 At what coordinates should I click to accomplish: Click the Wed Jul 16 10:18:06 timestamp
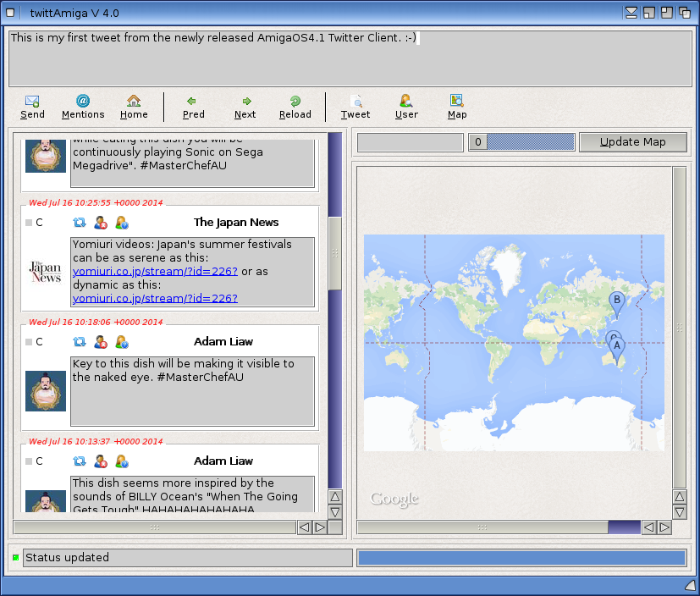click(96, 323)
